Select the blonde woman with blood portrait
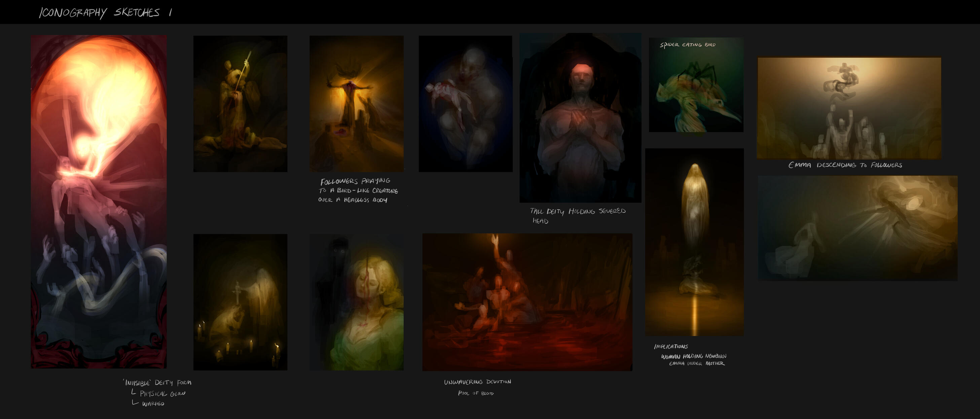This screenshot has width=980, height=419. pos(357,302)
